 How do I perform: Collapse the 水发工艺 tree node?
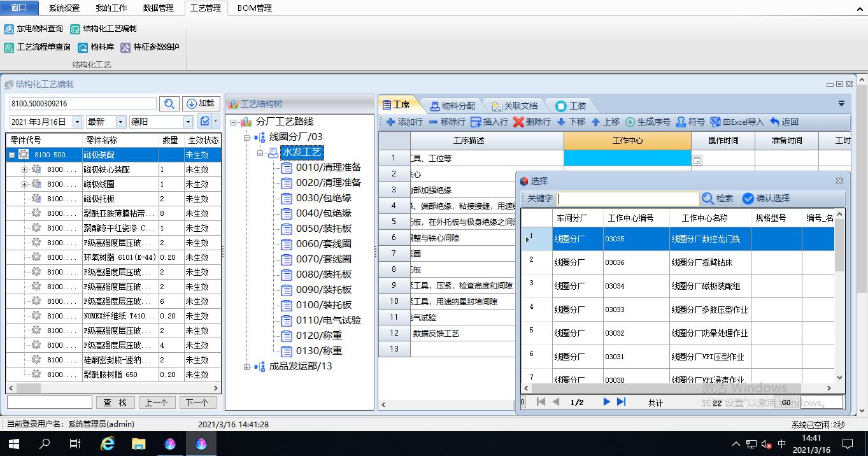point(260,152)
